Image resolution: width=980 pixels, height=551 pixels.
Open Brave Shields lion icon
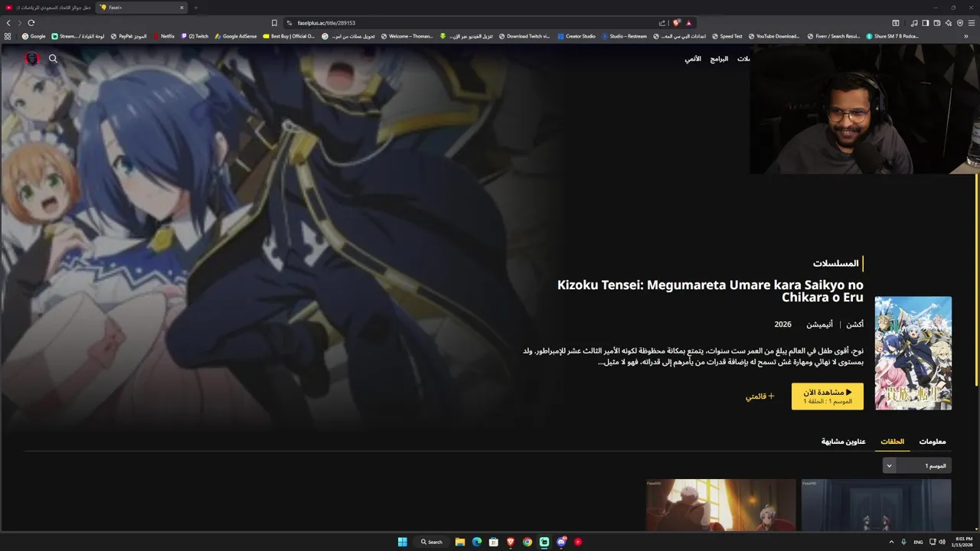[677, 23]
